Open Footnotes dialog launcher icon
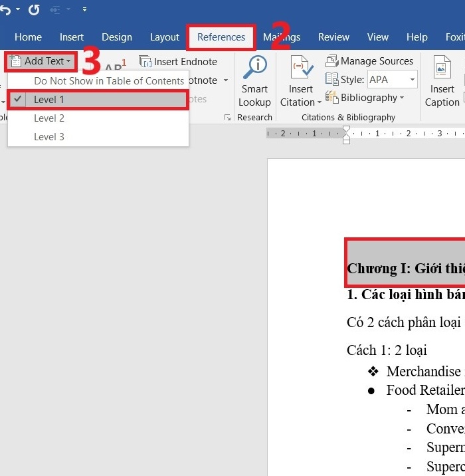This screenshot has width=465, height=476. point(227,118)
